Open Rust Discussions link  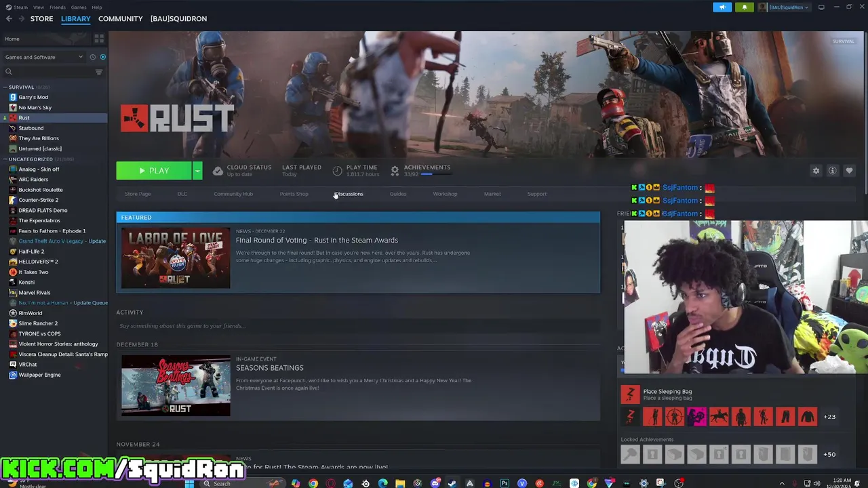coord(349,194)
